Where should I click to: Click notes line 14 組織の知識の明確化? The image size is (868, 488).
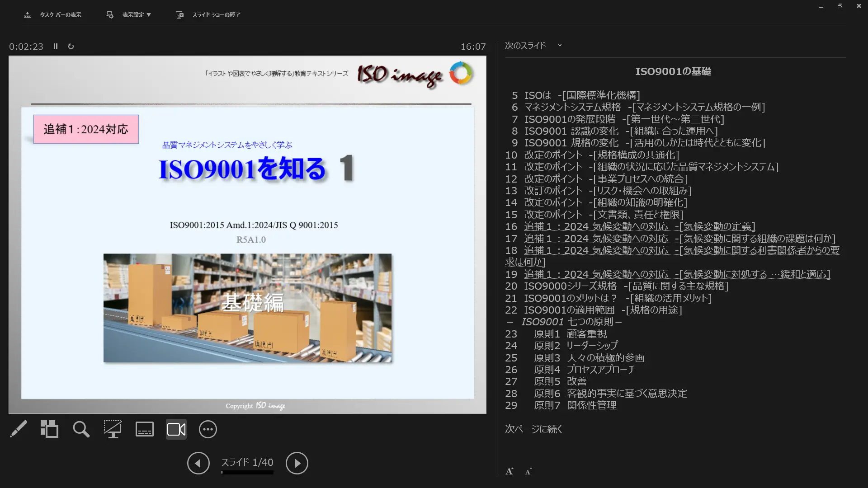tap(596, 202)
